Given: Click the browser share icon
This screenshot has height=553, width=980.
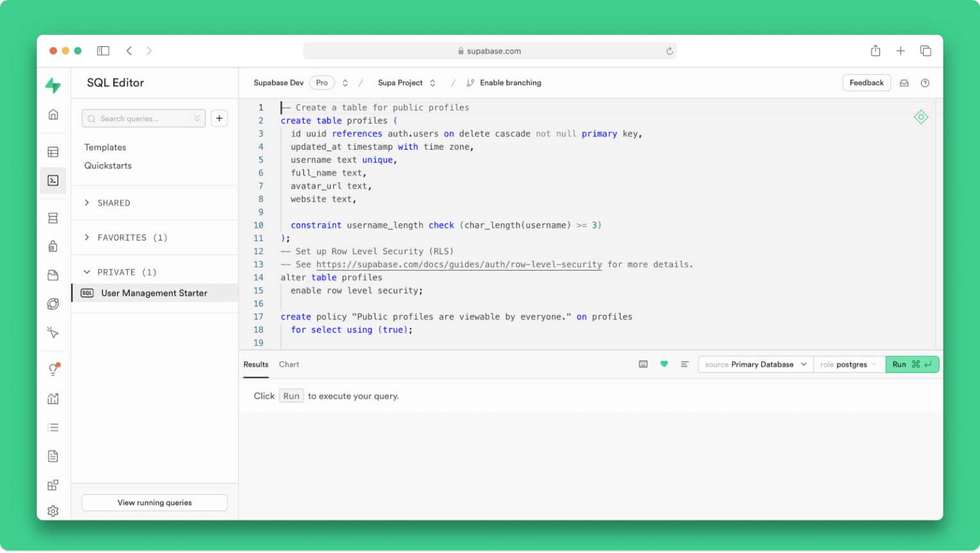Looking at the screenshot, I should (x=876, y=51).
